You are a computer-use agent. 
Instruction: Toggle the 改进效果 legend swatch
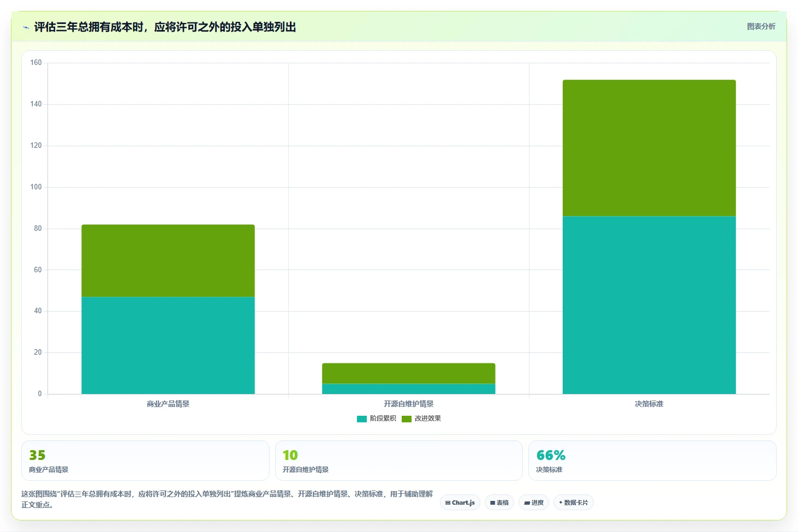[406, 419]
